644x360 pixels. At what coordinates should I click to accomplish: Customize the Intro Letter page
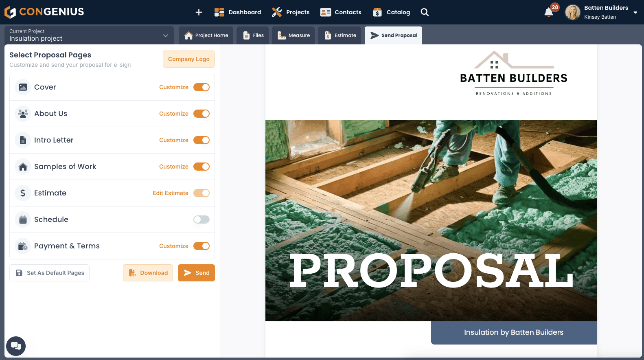tap(174, 140)
